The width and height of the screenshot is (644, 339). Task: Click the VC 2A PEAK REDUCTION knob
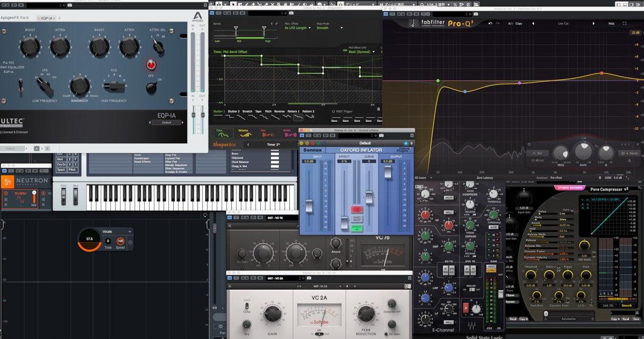click(x=366, y=314)
